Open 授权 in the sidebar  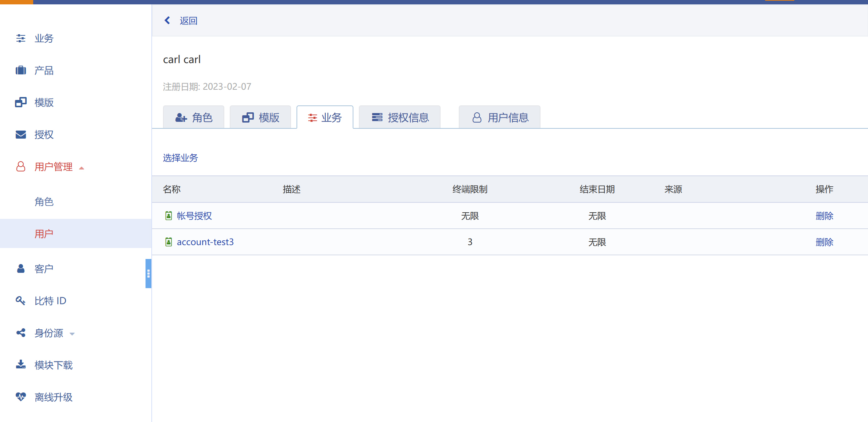(x=44, y=135)
